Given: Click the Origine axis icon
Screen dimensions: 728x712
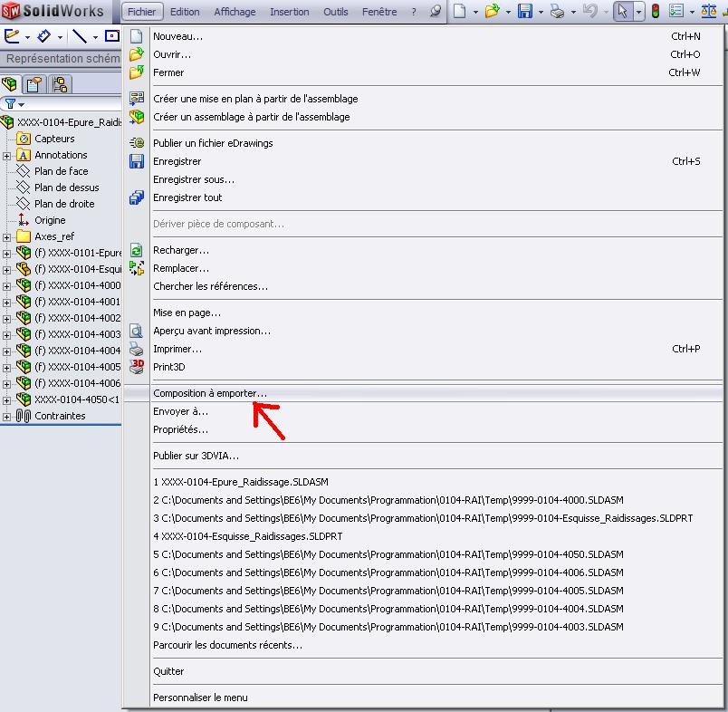Looking at the screenshot, I should click(x=23, y=220).
